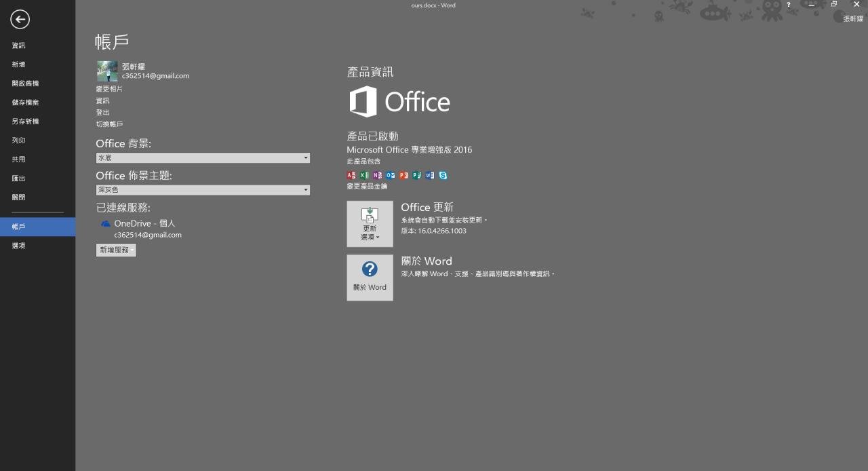The height and width of the screenshot is (471, 868).
Task: Click the Outlook product icon
Action: pos(391,175)
